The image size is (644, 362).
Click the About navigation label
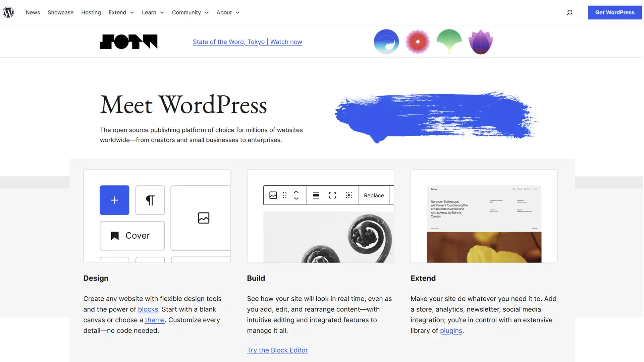[224, 12]
